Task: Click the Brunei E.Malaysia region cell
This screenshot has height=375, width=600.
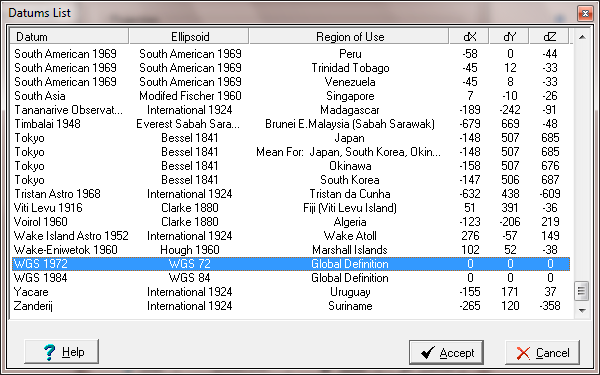Action: [350, 124]
